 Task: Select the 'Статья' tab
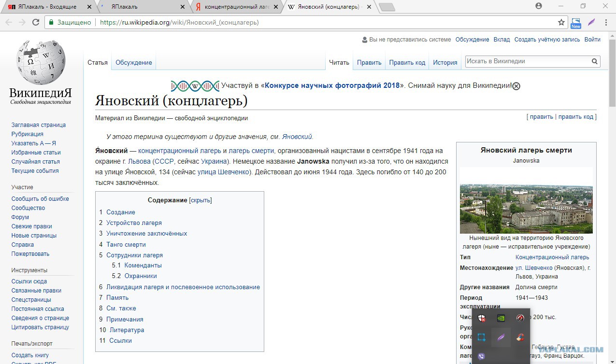98,62
